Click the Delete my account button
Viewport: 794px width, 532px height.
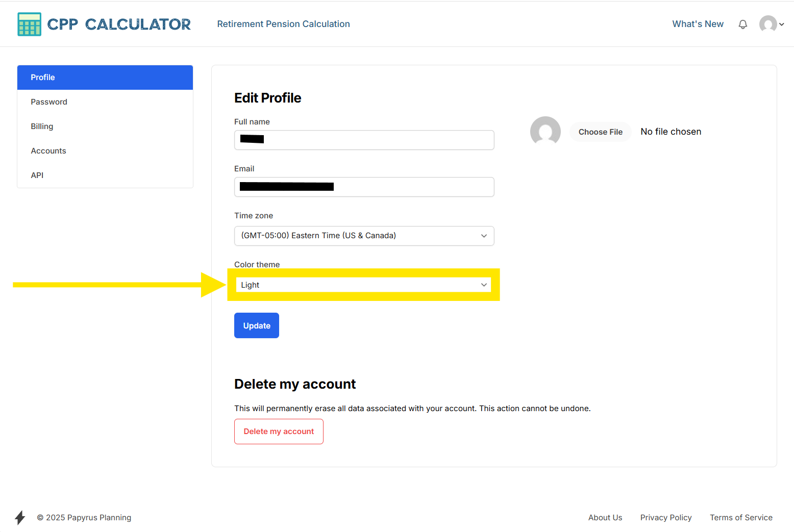click(x=279, y=432)
